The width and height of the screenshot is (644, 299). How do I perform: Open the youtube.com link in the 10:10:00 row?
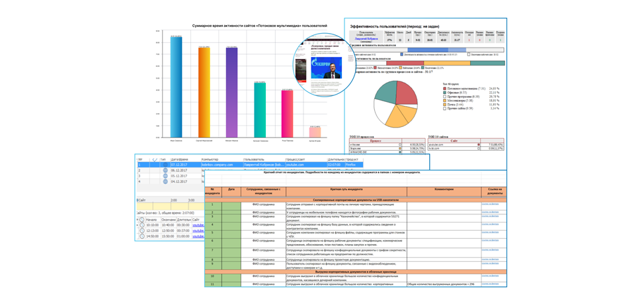click(x=198, y=225)
